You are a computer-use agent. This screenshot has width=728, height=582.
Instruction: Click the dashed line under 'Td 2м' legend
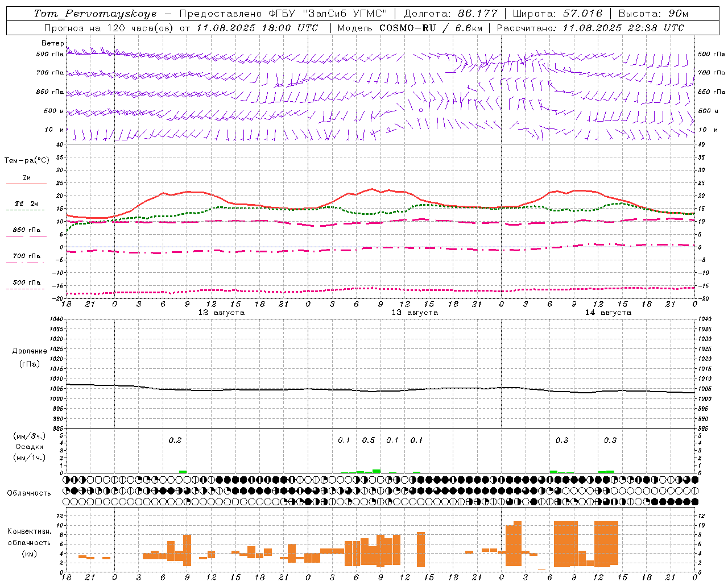25,210
